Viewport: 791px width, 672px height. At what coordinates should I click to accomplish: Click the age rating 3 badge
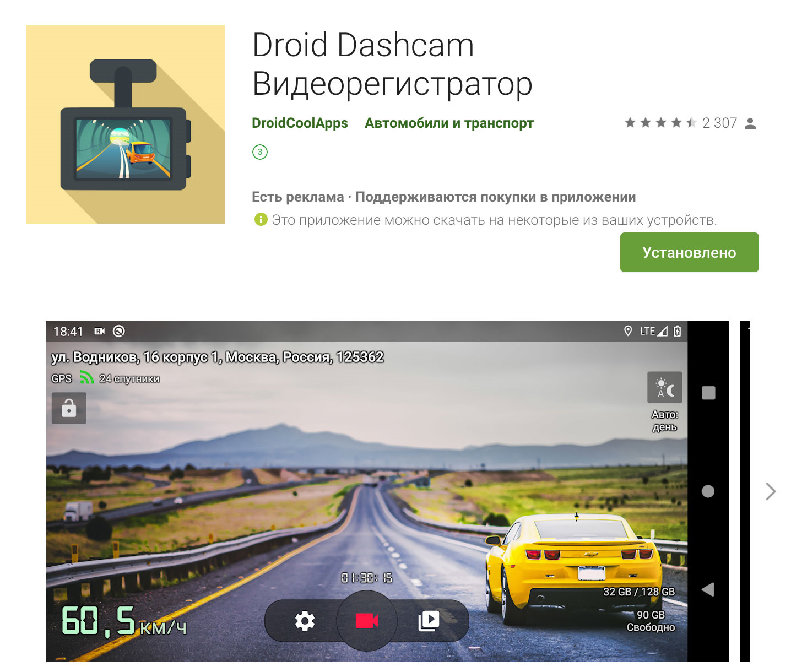[x=260, y=152]
